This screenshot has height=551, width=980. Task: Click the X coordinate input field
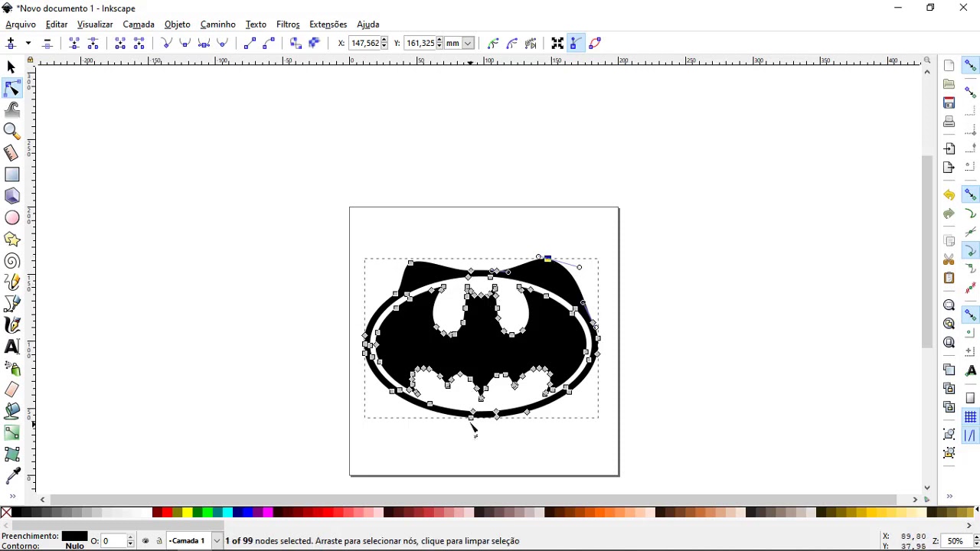[x=364, y=43]
